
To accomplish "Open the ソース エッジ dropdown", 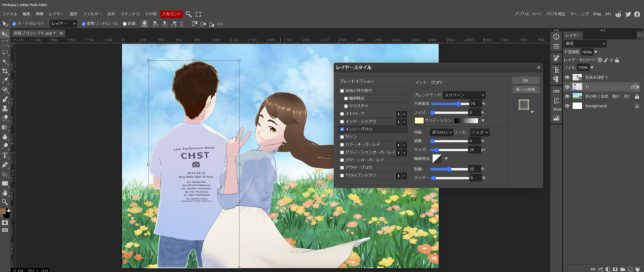I will [x=479, y=132].
